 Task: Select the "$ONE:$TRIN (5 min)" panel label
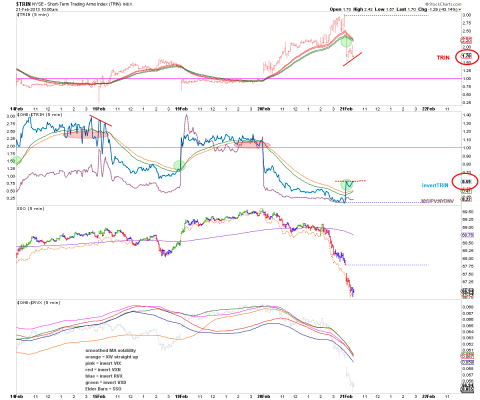[x=40, y=115]
